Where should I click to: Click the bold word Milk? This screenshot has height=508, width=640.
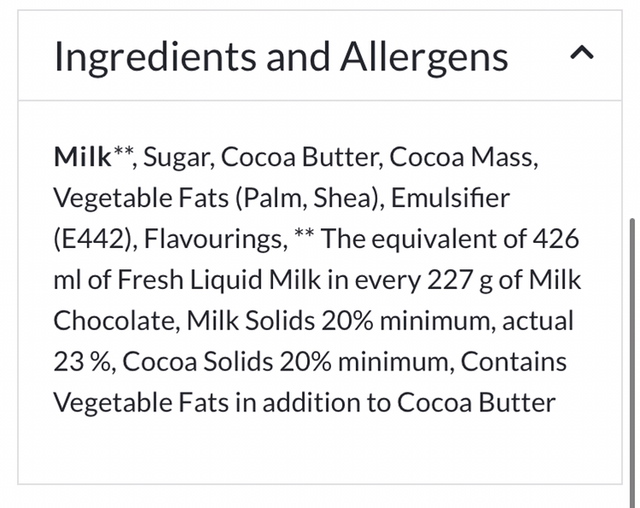(x=82, y=157)
